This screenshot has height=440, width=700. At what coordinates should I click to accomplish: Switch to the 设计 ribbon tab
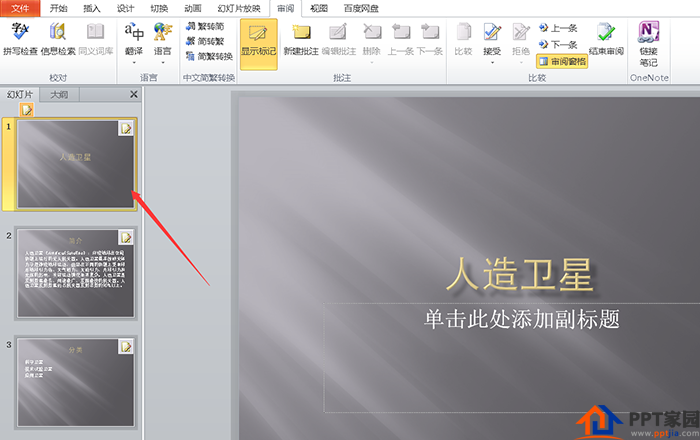pos(125,8)
